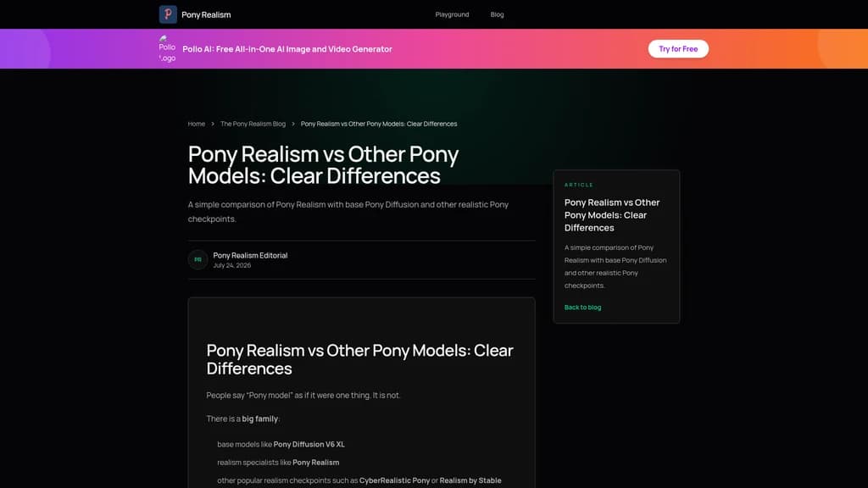Click the Pony Realism Editorial author name
The width and height of the screenshot is (868, 488).
pyautogui.click(x=250, y=255)
